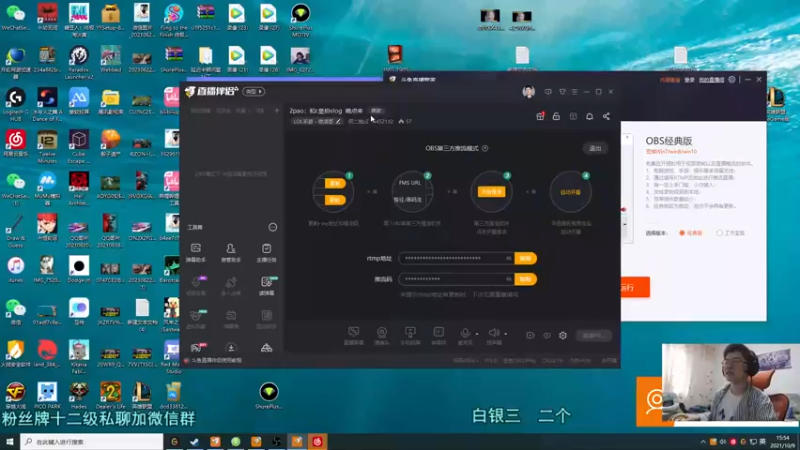The image size is (800, 450).
Task: Click the car-shaped tool icon in toolbox
Action: point(266,348)
